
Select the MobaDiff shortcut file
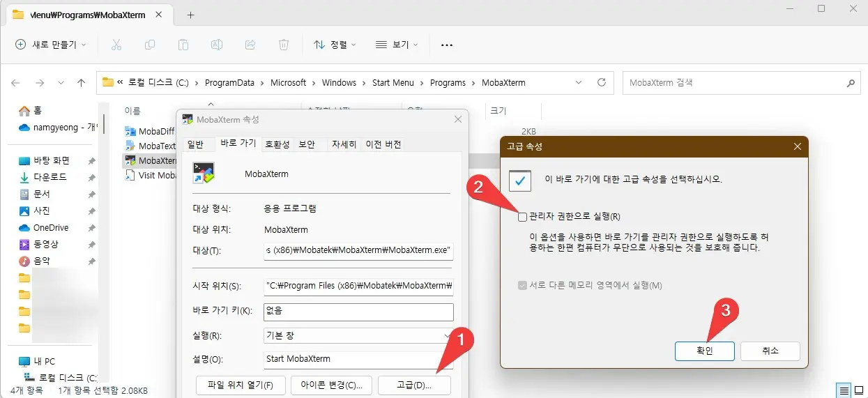(x=150, y=131)
